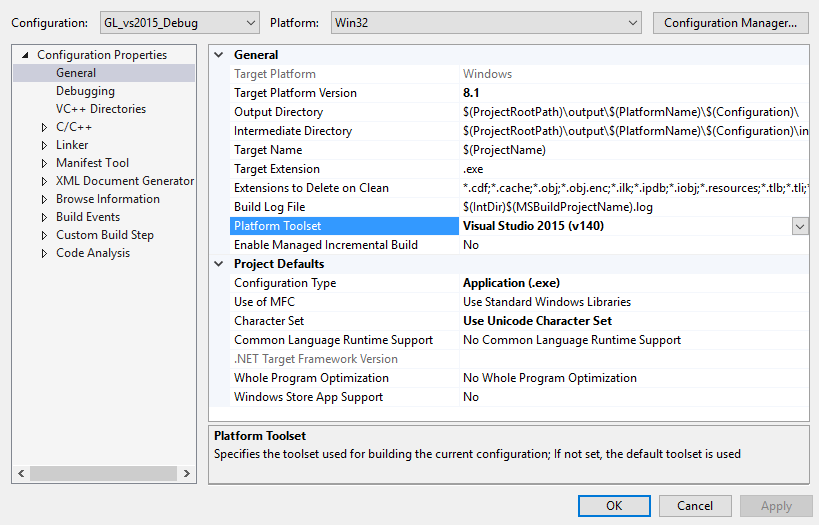
Task: Click the tree horizontal scrollbar thumb
Action: [103, 473]
